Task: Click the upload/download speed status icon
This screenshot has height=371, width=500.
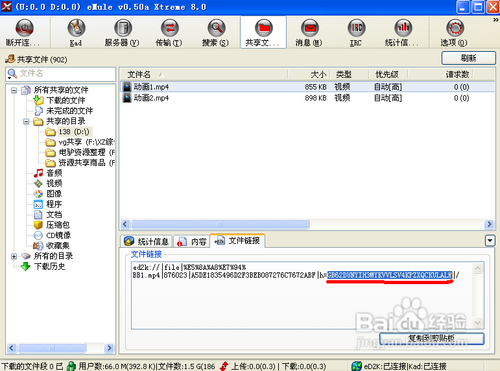Action: tap(225, 366)
